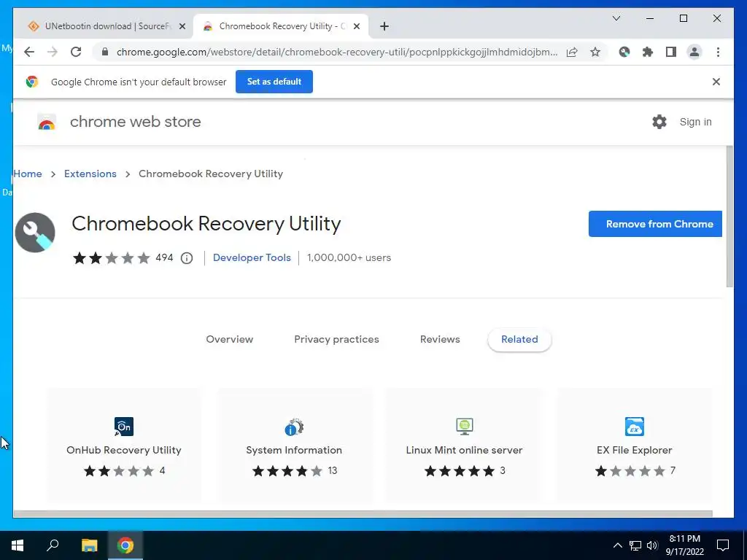Open the Developer Tools category link
This screenshot has width=747, height=560.
pyautogui.click(x=252, y=257)
